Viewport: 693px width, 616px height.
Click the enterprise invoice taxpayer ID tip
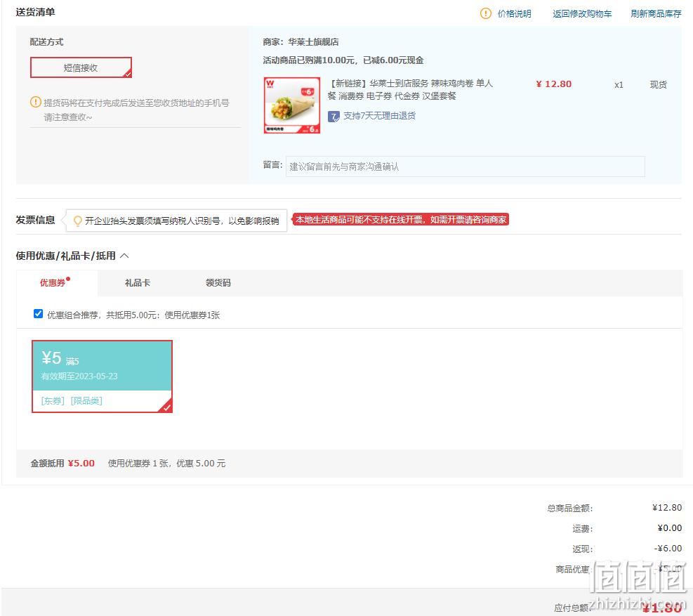[177, 221]
